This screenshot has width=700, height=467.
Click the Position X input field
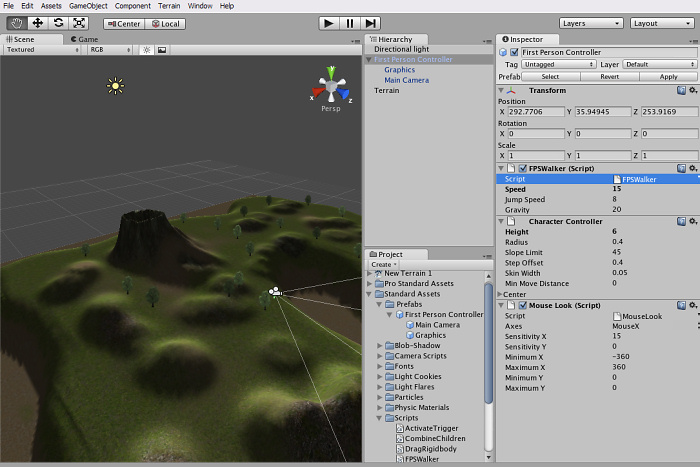[x=536, y=112]
